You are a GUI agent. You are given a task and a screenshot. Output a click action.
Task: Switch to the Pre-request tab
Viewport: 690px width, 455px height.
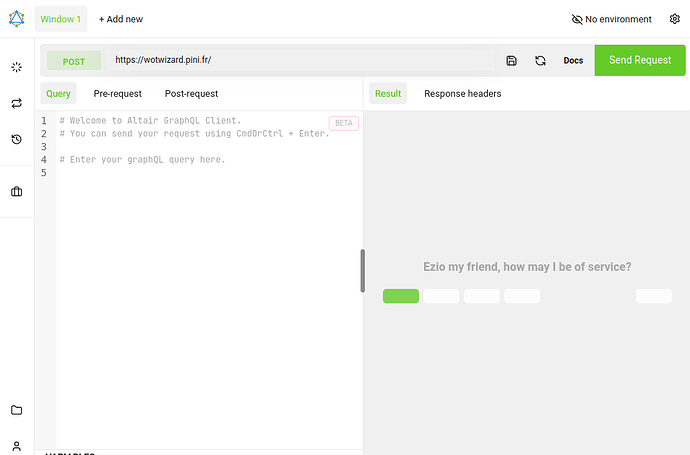(x=117, y=94)
